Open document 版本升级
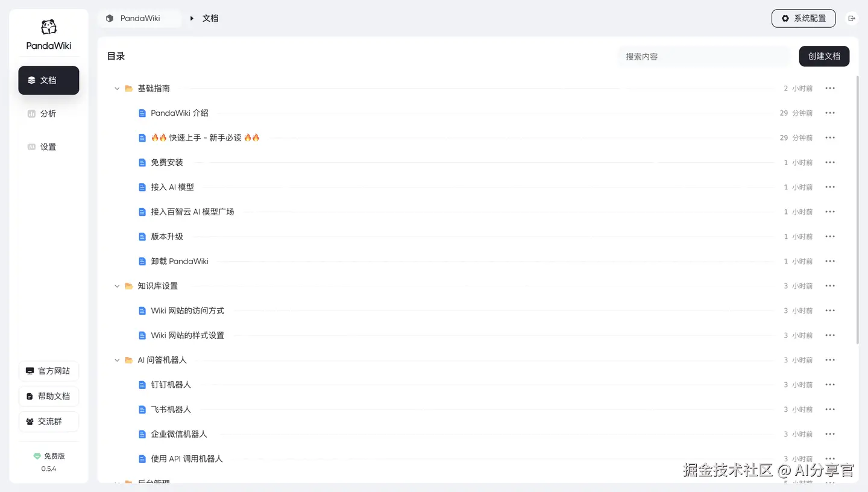Screen dimensions: 868x492 click(167, 237)
